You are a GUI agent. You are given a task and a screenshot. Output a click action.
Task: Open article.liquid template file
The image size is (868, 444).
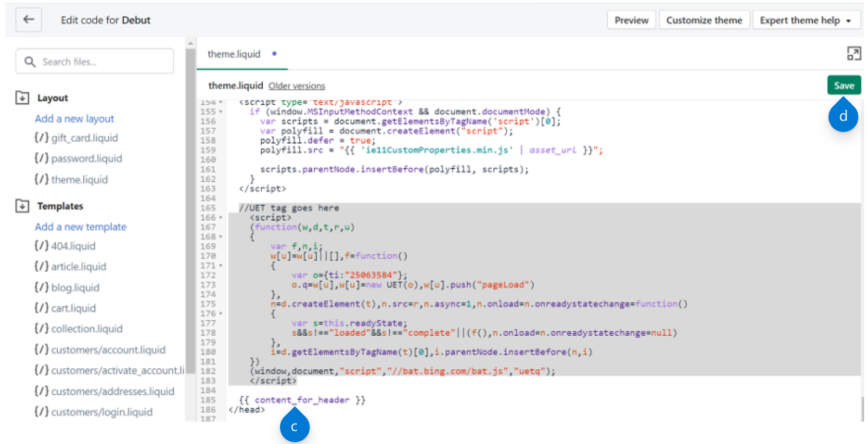point(70,267)
